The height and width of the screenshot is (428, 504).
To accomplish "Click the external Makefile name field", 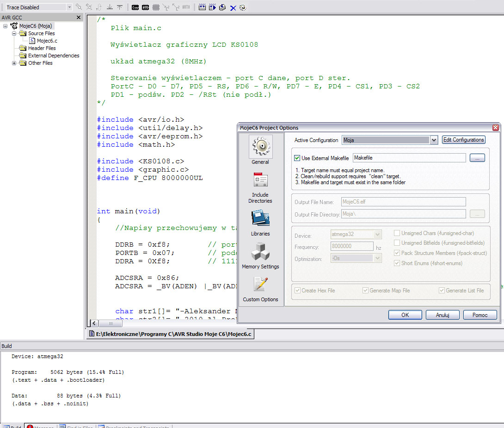I will [x=409, y=158].
